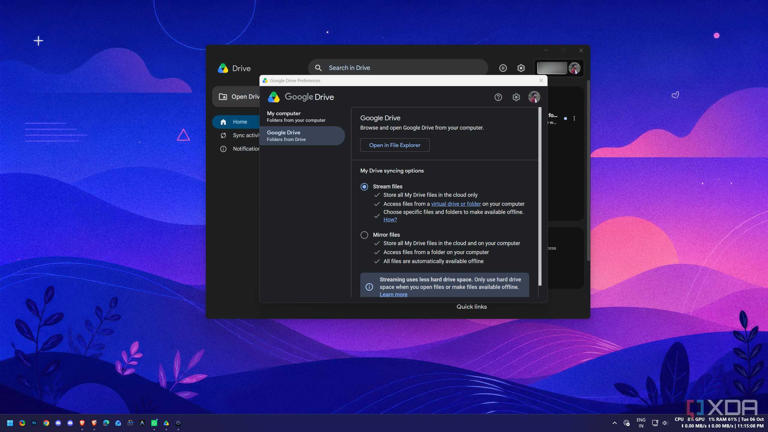This screenshot has height=432, width=768.
Task: Click the Notifications info icon in Drive sidebar
Action: click(x=223, y=149)
